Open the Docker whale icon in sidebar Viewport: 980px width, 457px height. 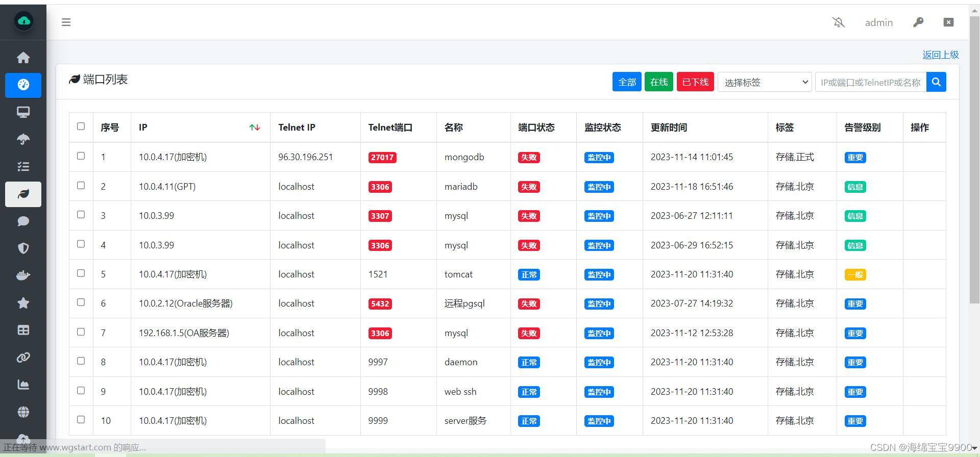23,276
